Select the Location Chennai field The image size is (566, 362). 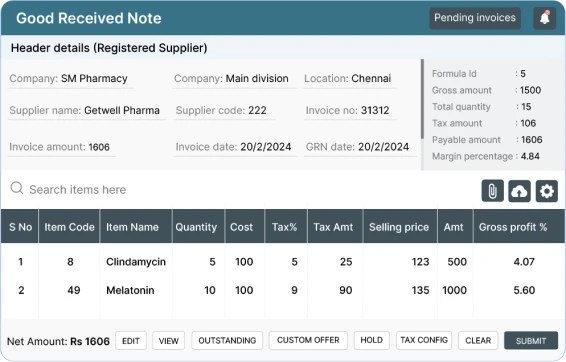tap(348, 79)
